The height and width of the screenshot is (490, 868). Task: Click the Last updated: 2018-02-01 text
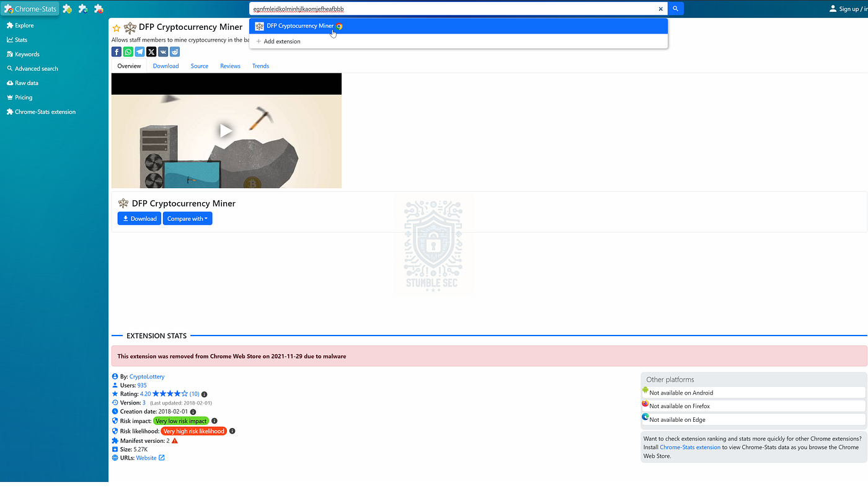(181, 403)
